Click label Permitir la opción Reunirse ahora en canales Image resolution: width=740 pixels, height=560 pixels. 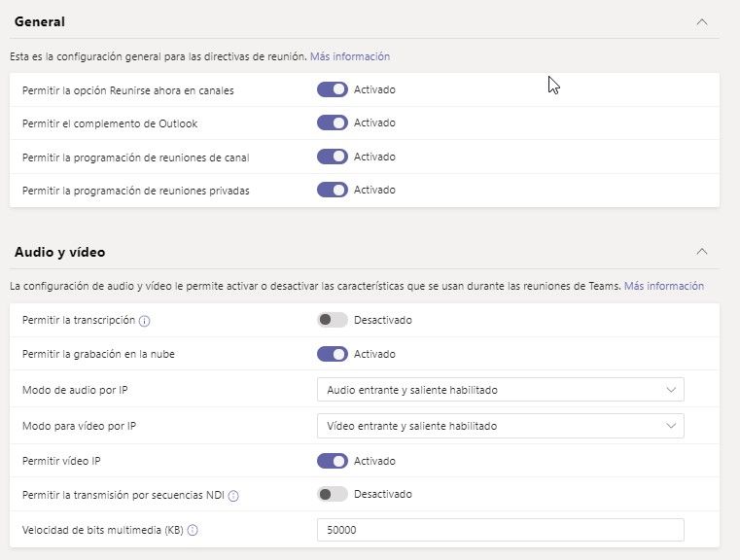[128, 90]
